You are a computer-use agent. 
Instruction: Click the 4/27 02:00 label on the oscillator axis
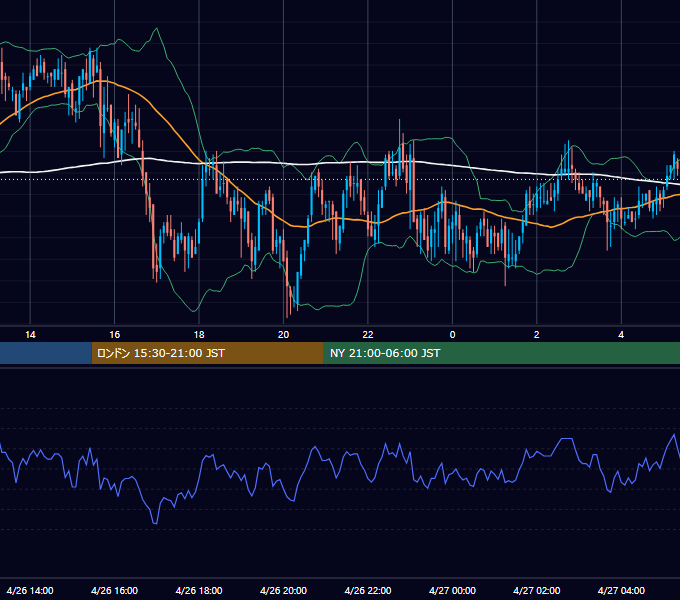536,590
